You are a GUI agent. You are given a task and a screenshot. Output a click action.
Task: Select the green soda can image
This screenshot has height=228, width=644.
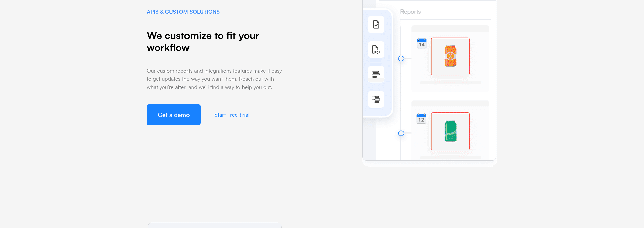coord(450,131)
